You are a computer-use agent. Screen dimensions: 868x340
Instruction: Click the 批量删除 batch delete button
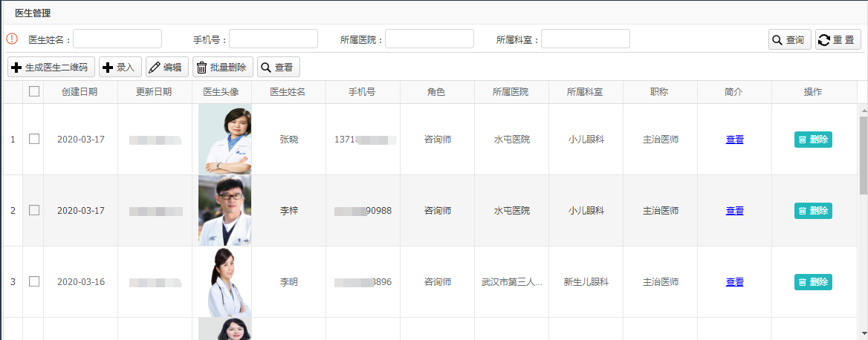[223, 68]
